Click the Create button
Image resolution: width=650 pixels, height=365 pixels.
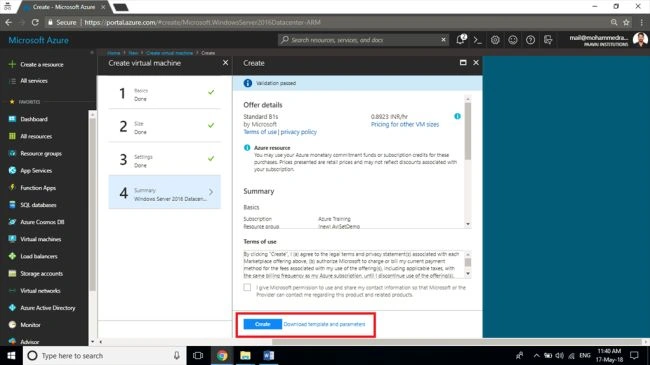pos(262,324)
